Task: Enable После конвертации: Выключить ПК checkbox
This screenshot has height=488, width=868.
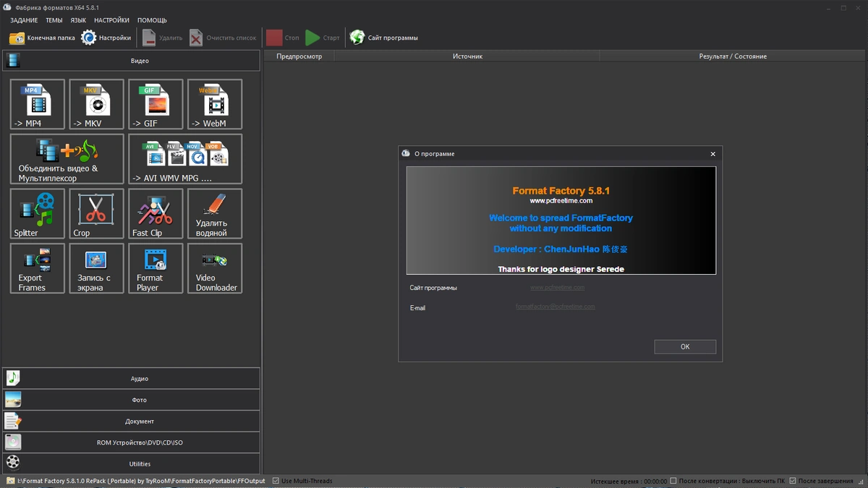Action: pos(673,481)
